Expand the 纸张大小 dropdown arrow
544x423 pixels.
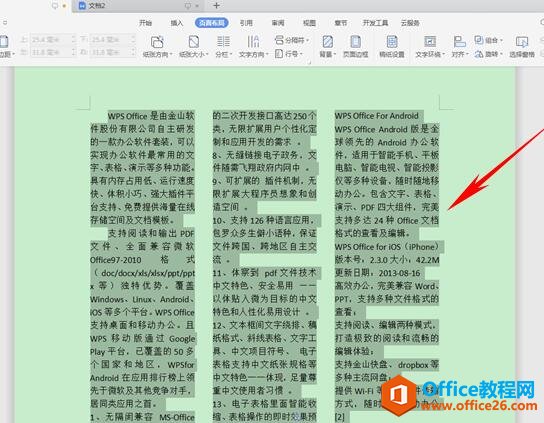pos(207,54)
